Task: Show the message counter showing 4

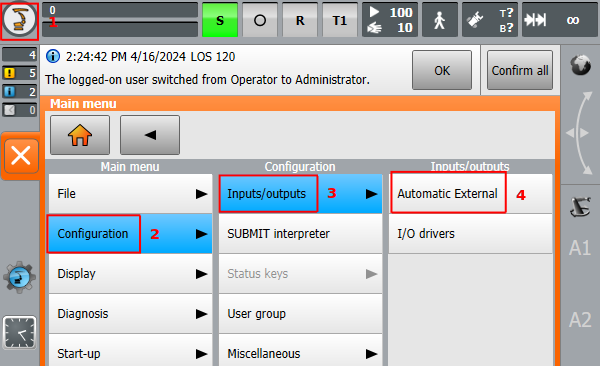Action: [20, 55]
